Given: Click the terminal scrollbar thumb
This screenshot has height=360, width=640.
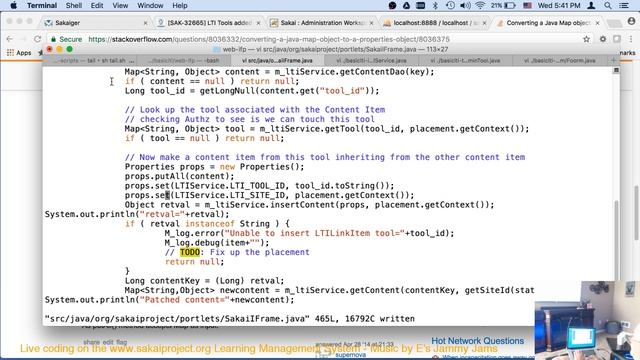Looking at the screenshot, I should [616, 240].
